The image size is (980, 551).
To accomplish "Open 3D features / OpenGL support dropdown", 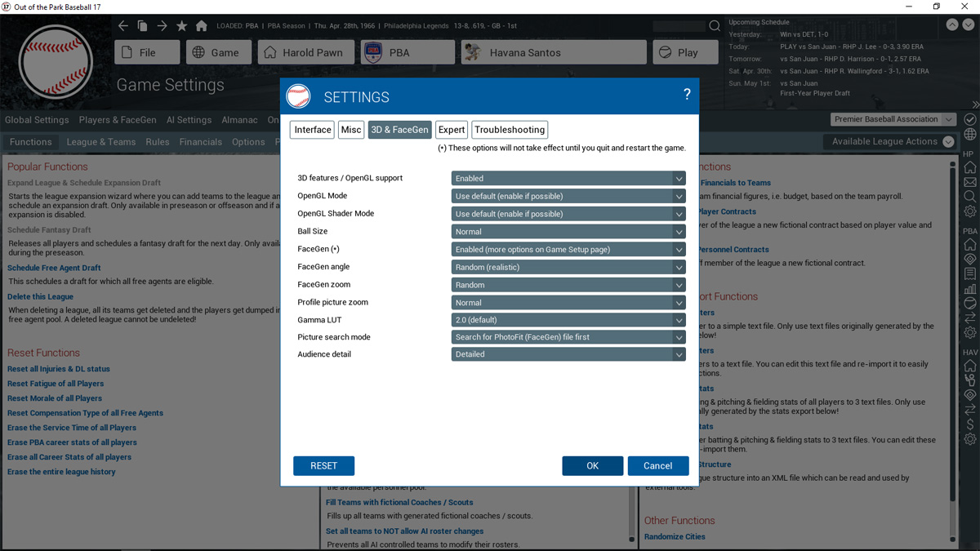I will [x=568, y=178].
